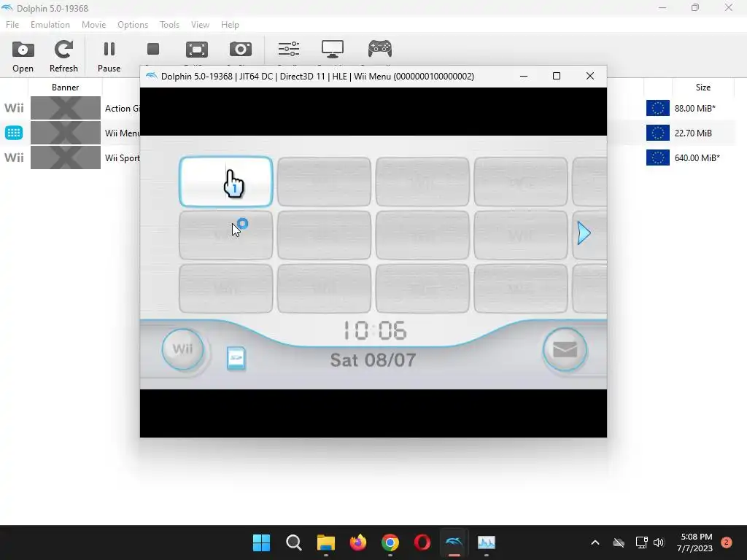Screen dimensions: 747x560
Task: Open the Windows Start menu
Action: (262, 542)
